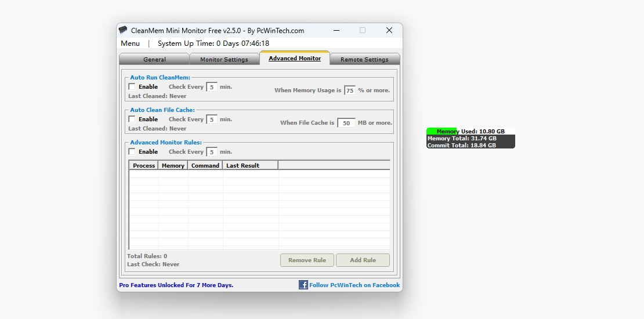
Task: Switch to the General tab
Action: (x=154, y=59)
